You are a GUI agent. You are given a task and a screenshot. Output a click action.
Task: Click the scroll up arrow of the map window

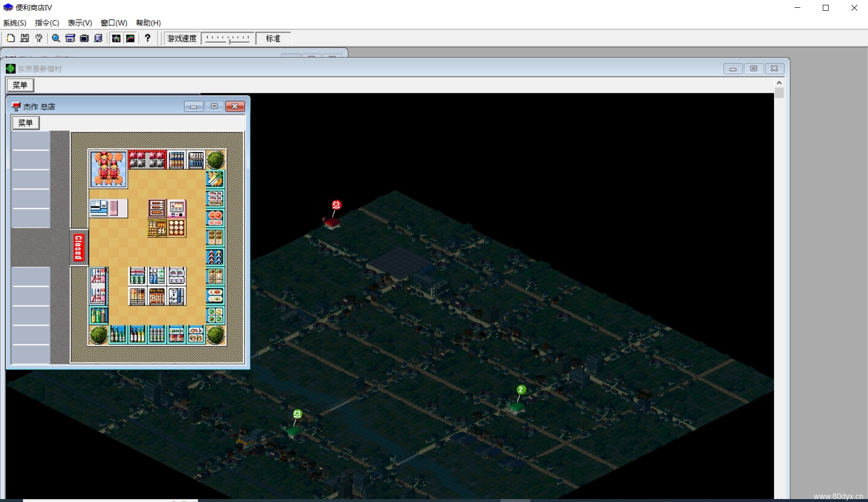tap(779, 83)
